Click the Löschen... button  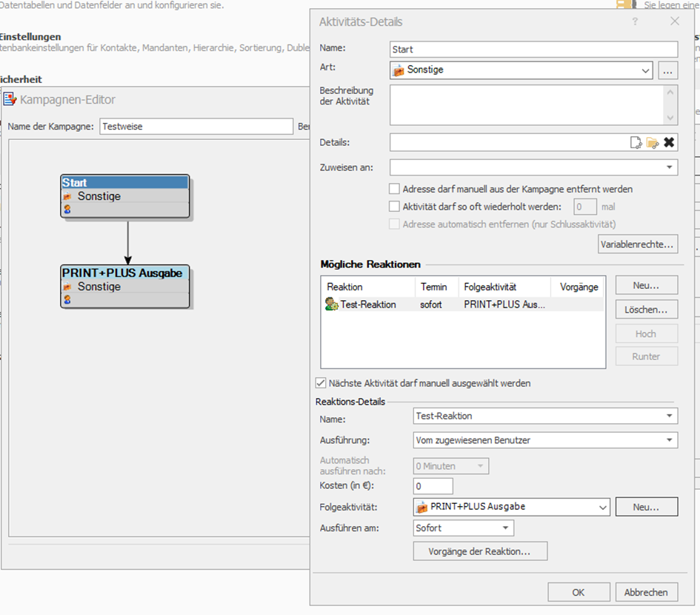pyautogui.click(x=647, y=310)
